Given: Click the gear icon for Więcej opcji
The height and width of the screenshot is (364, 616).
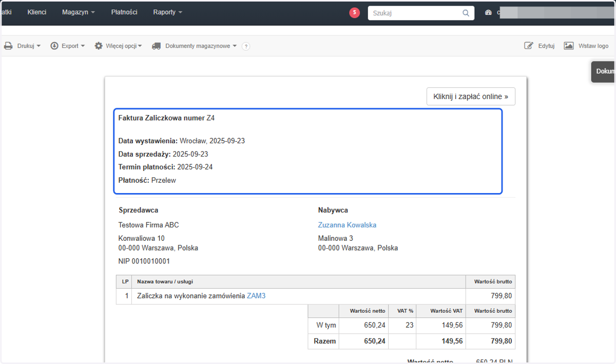Looking at the screenshot, I should click(x=99, y=46).
